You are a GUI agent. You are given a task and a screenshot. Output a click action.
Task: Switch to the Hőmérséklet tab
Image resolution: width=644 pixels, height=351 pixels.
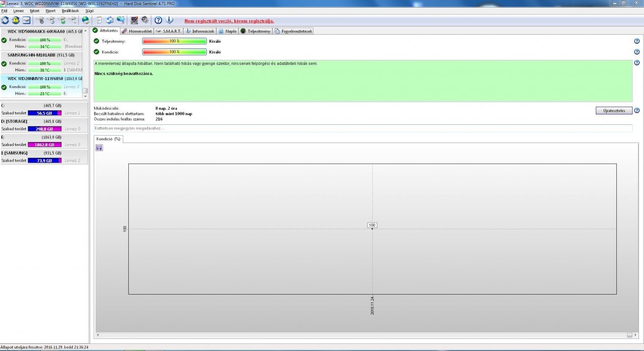point(137,31)
